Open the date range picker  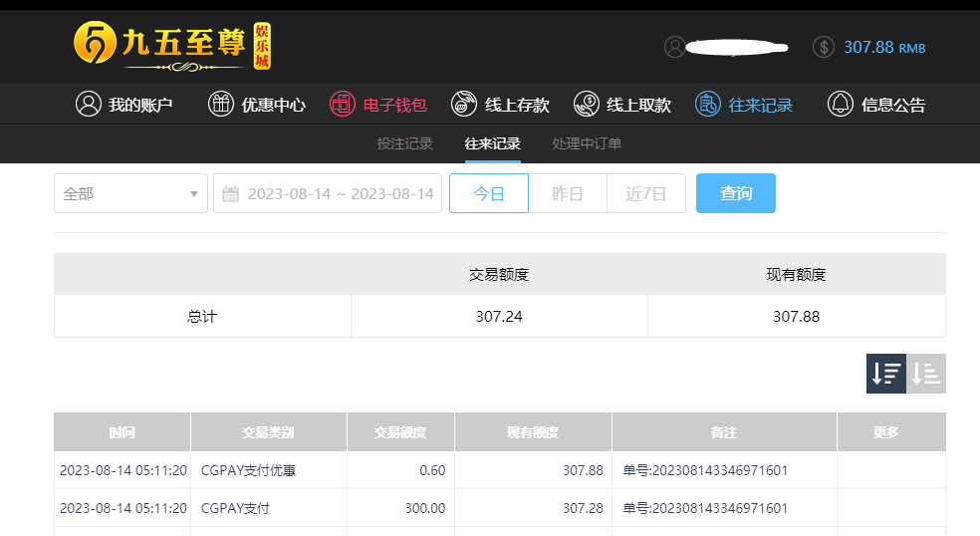click(328, 193)
